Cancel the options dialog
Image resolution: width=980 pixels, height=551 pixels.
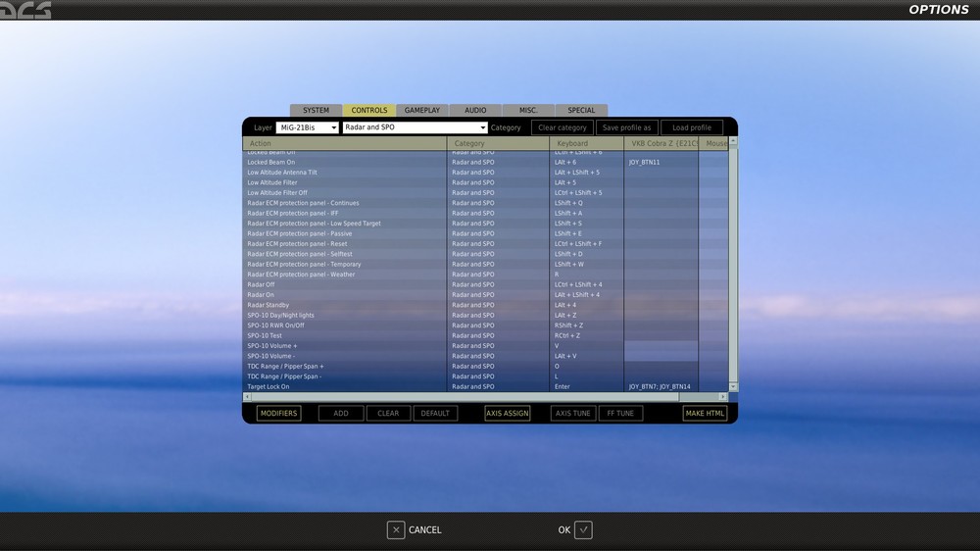pyautogui.click(x=415, y=529)
